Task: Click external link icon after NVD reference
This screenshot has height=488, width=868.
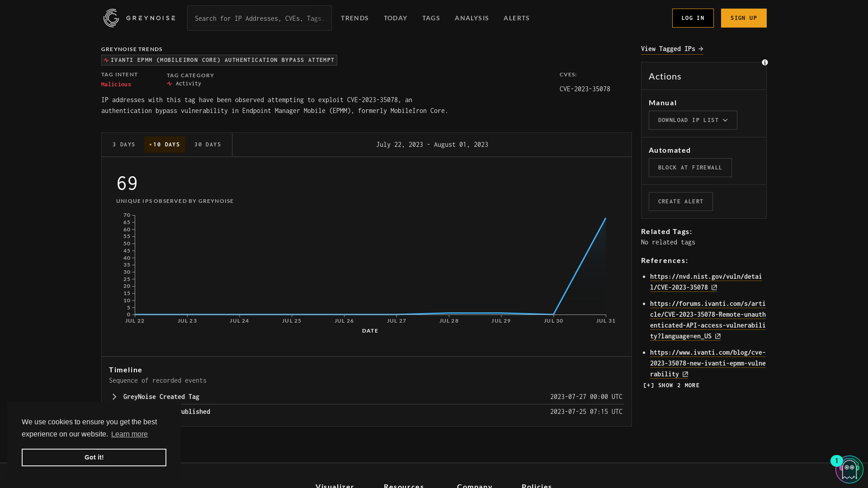Action: pos(714,287)
